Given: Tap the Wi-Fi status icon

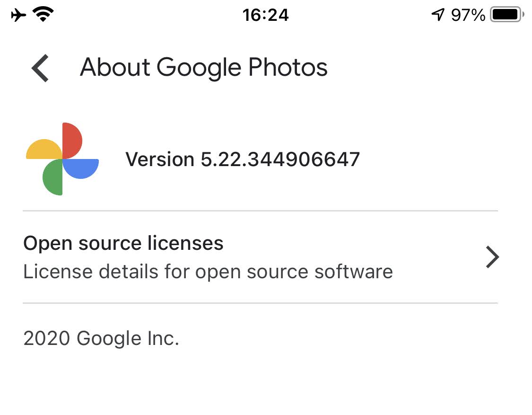Looking at the screenshot, I should pos(43,14).
